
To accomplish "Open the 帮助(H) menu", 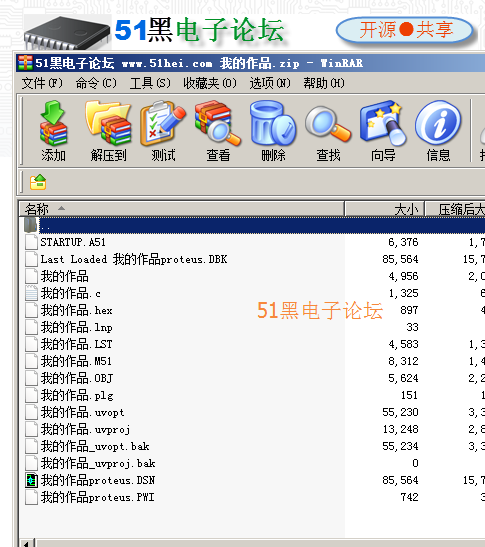I will (324, 83).
